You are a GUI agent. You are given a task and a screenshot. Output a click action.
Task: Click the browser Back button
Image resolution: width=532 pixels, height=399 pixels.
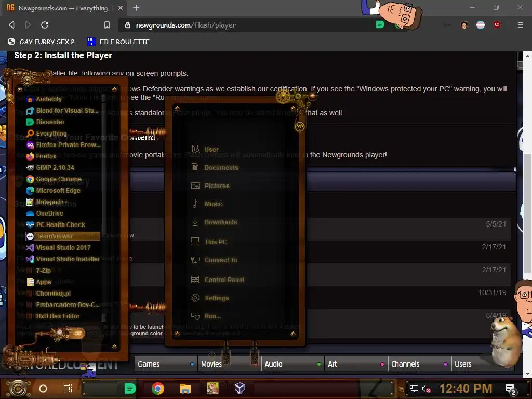(11, 25)
